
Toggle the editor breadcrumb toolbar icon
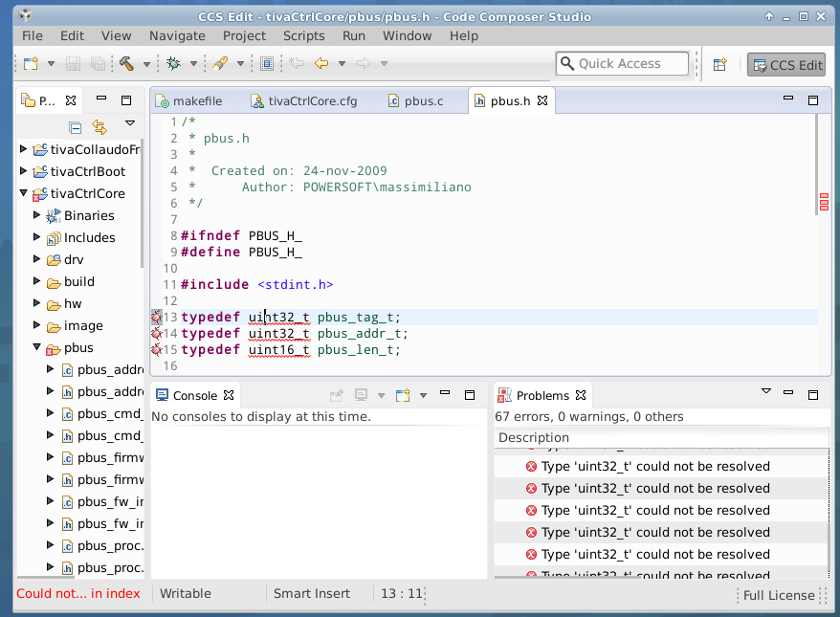click(267, 64)
